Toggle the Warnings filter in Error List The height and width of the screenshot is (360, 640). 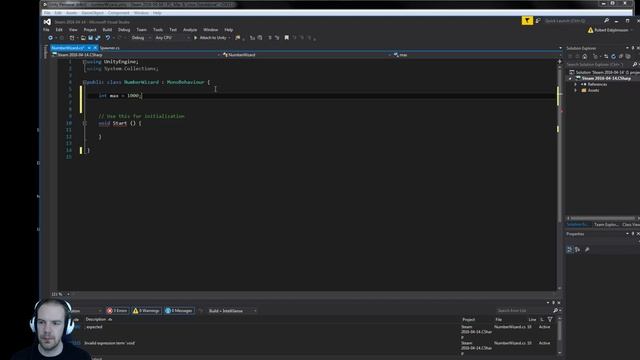pyautogui.click(x=147, y=311)
